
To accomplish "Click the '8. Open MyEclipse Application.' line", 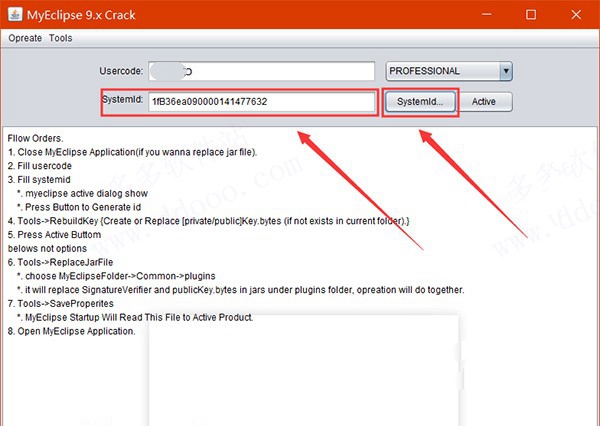I will [x=72, y=331].
